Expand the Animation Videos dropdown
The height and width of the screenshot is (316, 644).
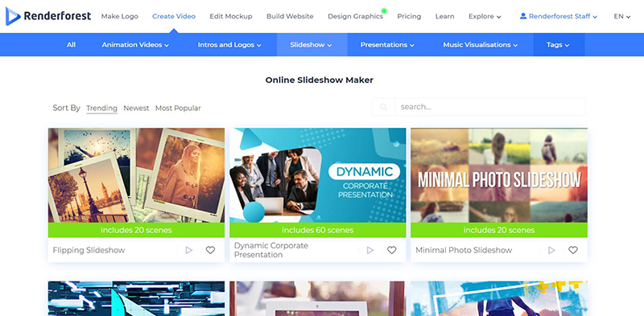point(135,45)
